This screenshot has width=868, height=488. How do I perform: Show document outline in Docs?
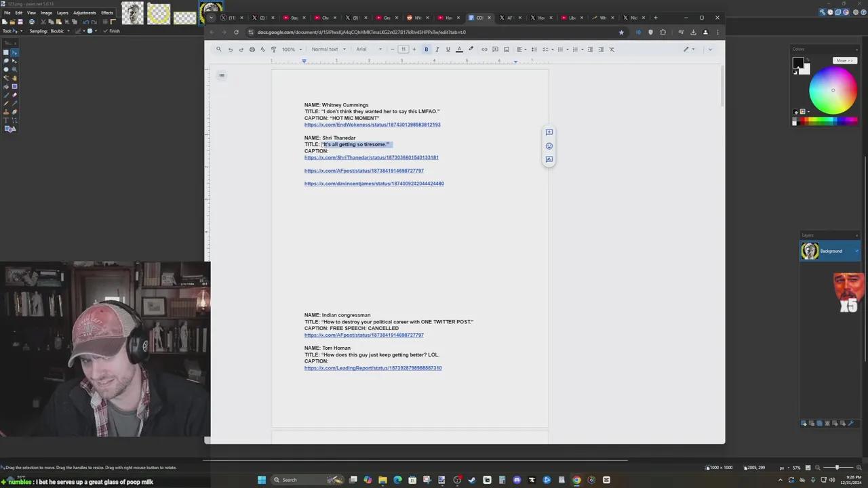[222, 75]
